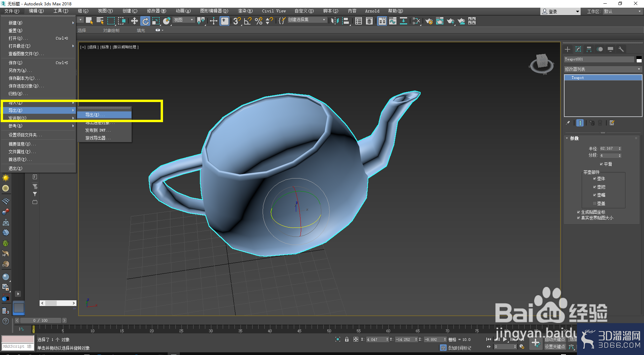
Task: Open the Curve Editor
Action: (393, 21)
